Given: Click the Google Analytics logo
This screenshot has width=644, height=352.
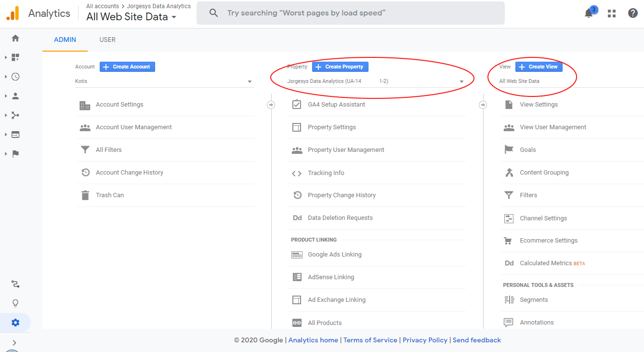Looking at the screenshot, I should click(x=13, y=13).
